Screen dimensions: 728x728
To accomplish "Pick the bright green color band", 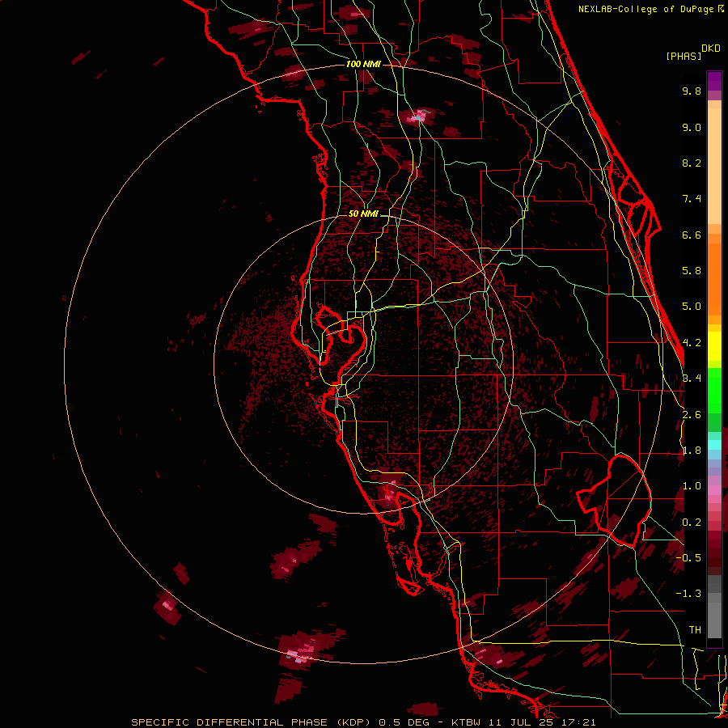I will click(714, 391).
